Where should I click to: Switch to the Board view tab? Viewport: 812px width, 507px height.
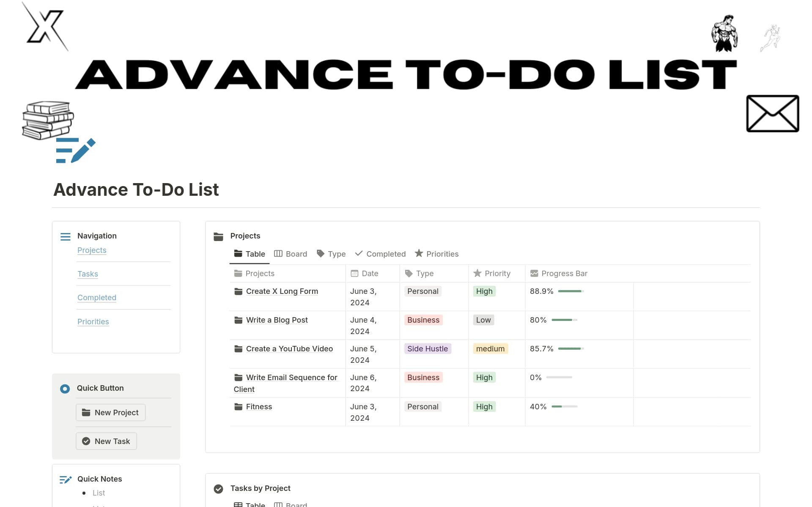click(291, 254)
